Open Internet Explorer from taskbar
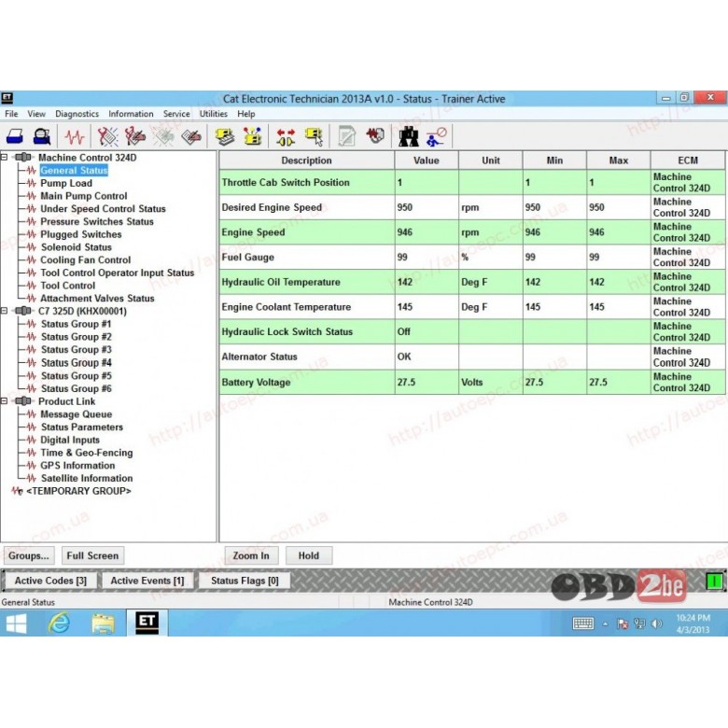The height and width of the screenshot is (728, 728). (59, 623)
